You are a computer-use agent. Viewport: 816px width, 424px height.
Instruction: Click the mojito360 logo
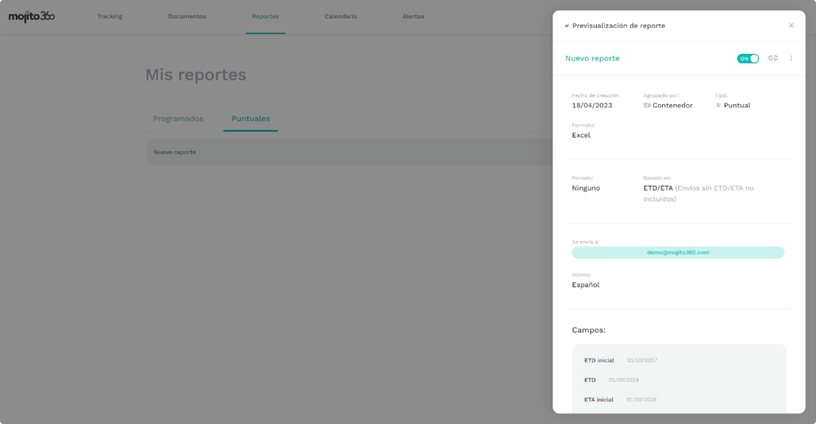coord(32,17)
